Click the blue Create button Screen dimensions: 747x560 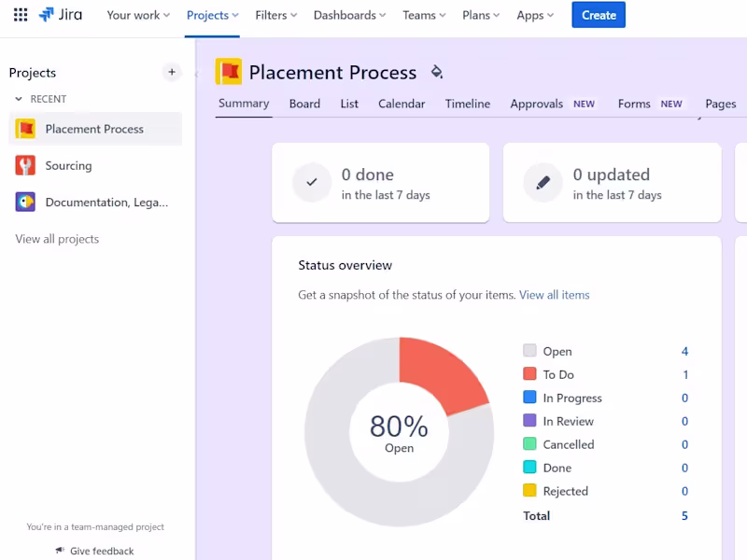coord(599,15)
